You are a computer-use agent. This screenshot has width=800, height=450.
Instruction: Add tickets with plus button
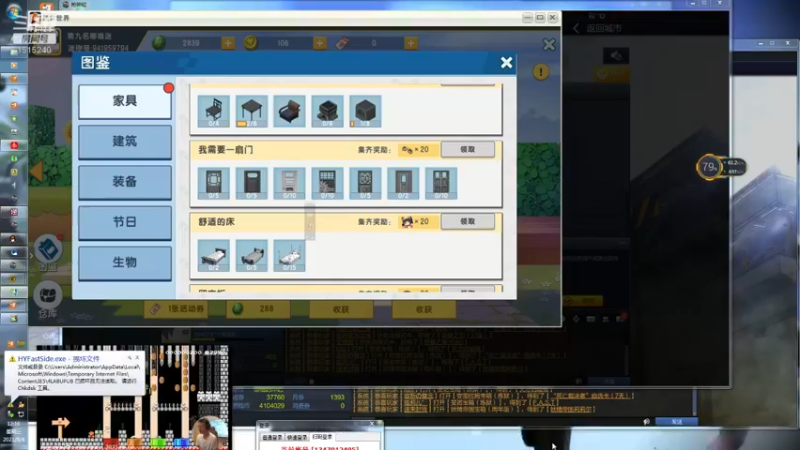pos(411,43)
